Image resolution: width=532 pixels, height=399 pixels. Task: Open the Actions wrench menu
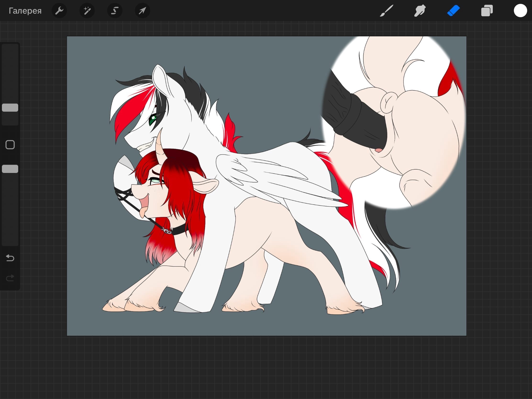click(x=59, y=11)
